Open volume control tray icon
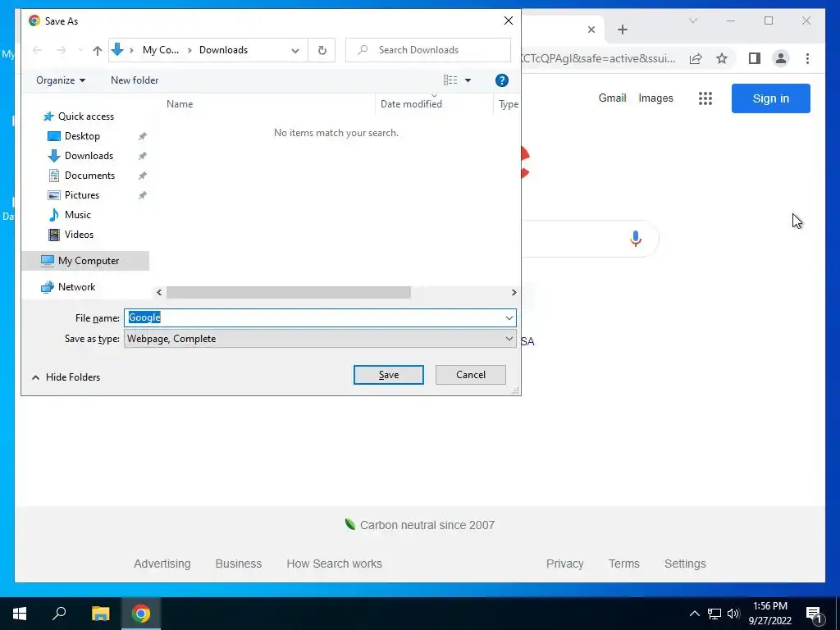 tap(733, 614)
